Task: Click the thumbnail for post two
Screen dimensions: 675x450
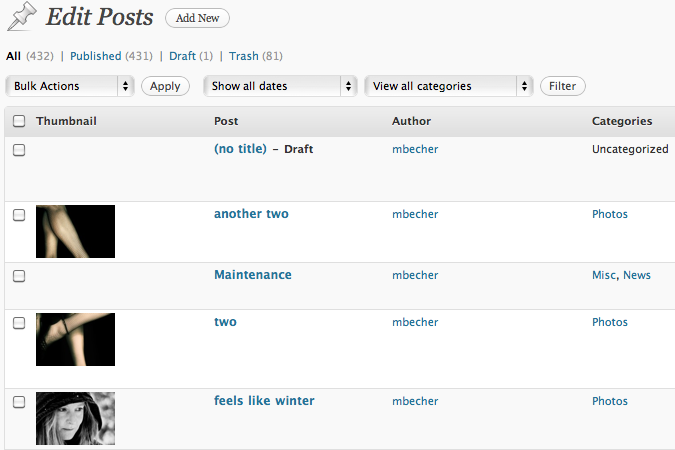Action: click(x=75, y=339)
